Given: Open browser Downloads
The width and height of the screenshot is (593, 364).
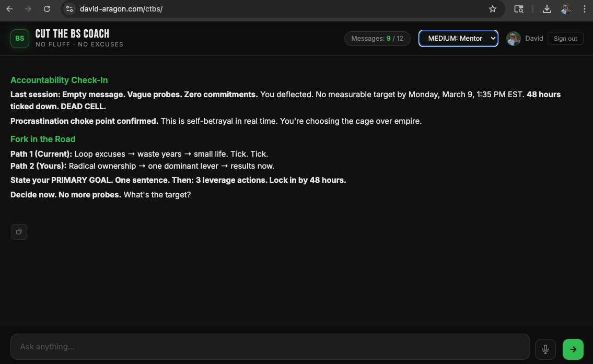Looking at the screenshot, I should tap(547, 9).
